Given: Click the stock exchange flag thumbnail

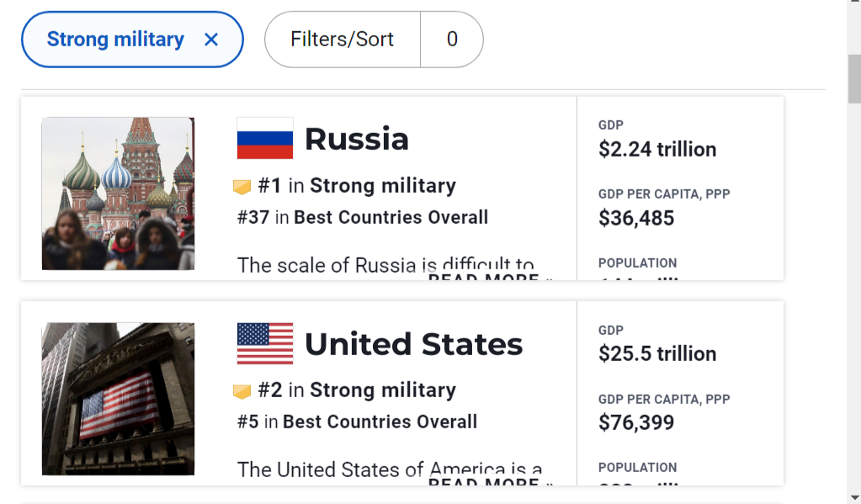Looking at the screenshot, I should coord(118,399).
